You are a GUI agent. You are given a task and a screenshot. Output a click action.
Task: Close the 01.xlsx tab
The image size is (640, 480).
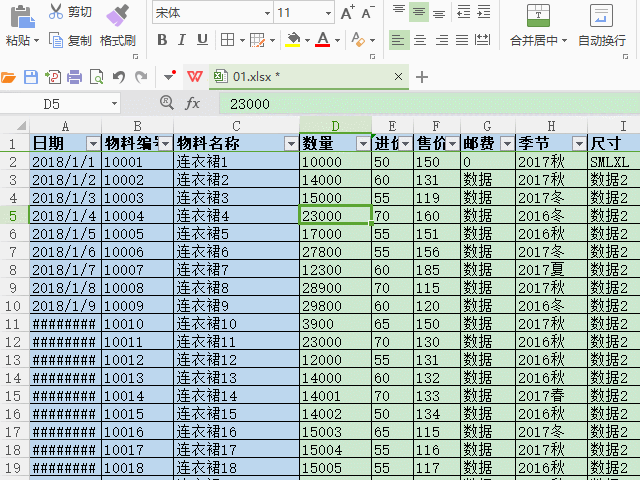[x=398, y=76]
